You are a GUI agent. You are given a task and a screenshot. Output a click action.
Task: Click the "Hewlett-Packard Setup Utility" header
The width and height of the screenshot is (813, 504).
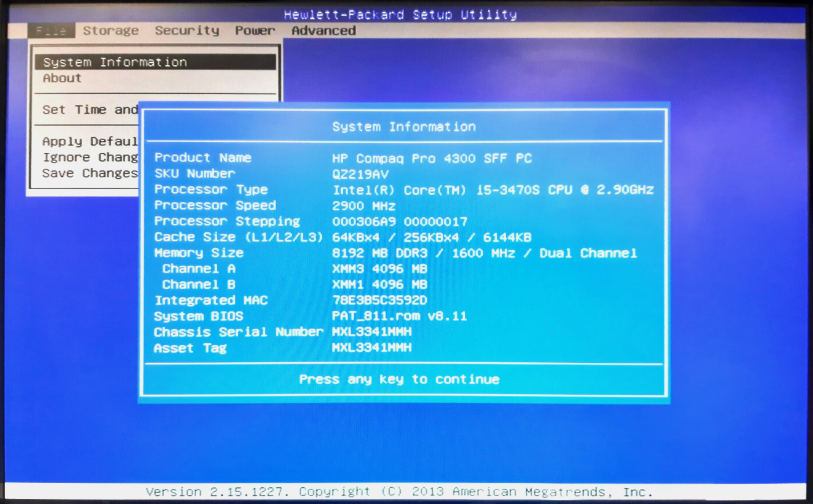coord(400,14)
